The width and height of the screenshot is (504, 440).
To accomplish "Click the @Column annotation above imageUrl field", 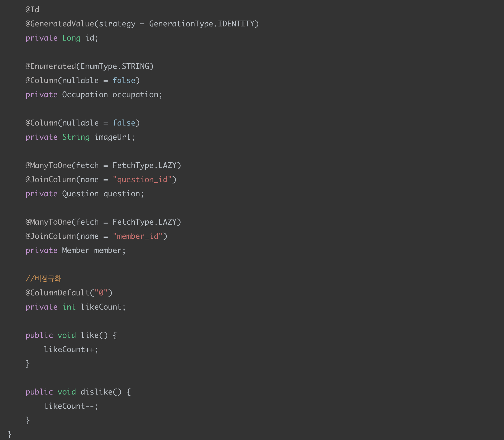I will pos(83,123).
